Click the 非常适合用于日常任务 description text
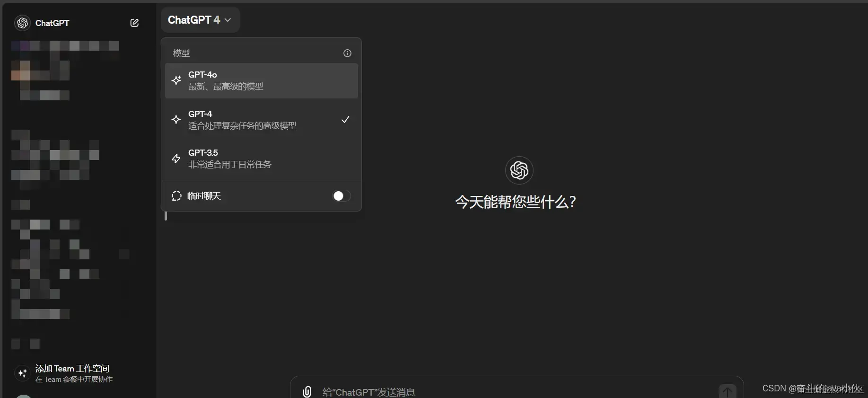This screenshot has width=868, height=398. pyautogui.click(x=230, y=164)
